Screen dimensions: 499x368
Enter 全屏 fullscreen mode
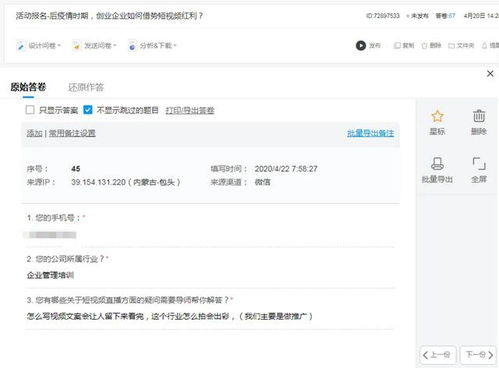coord(479,164)
